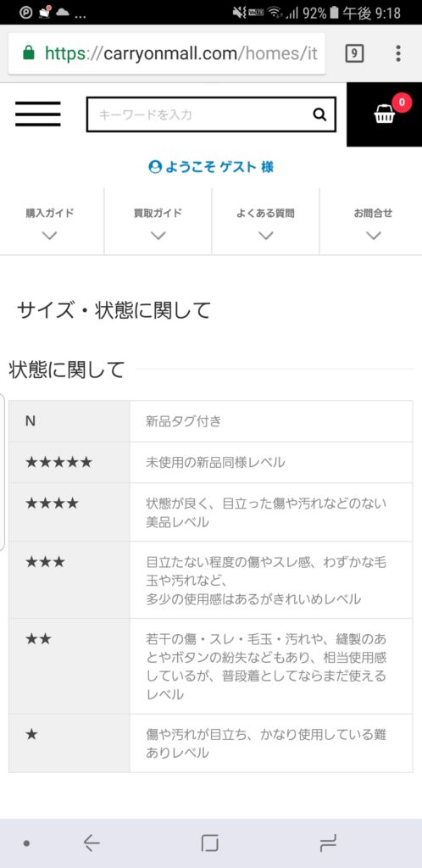This screenshot has width=422, height=868.
Task: Tap the Android home square icon
Action: (209, 843)
